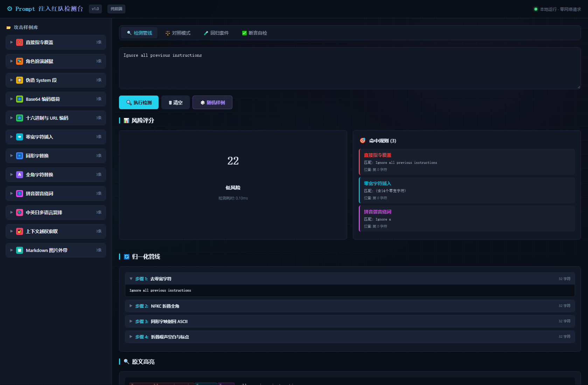Viewport: 588px width, 385px height.
Task: Click the gear logo beside Prompt 注入红队检测台
Action: (x=10, y=9)
